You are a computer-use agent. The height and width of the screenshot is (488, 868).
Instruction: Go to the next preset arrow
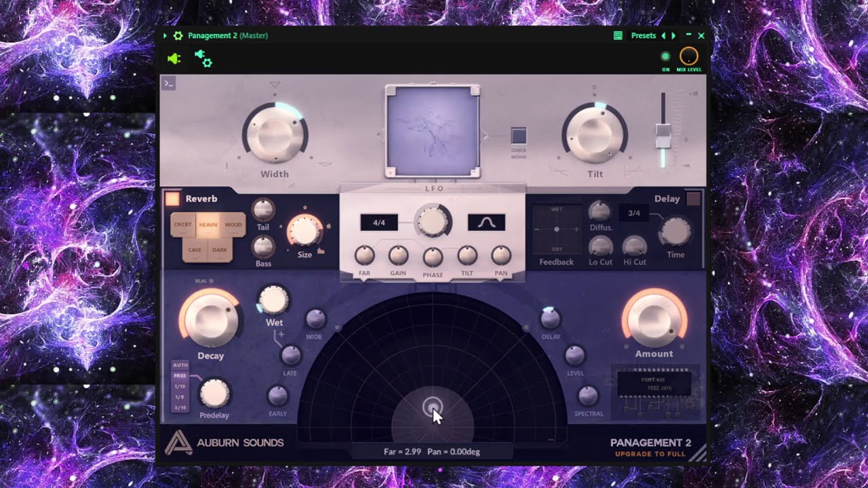[673, 35]
